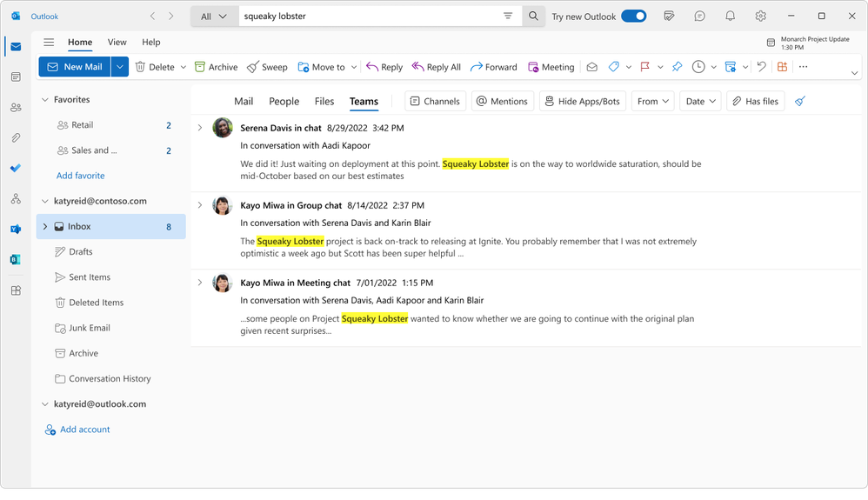Click the Flag message icon
Viewport: 868px width, 500px height.
pyautogui.click(x=644, y=67)
